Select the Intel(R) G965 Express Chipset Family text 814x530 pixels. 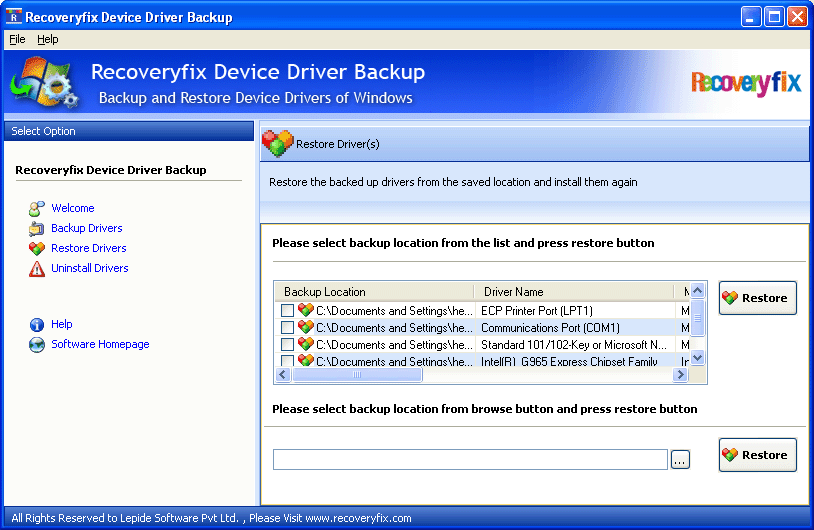point(569,361)
